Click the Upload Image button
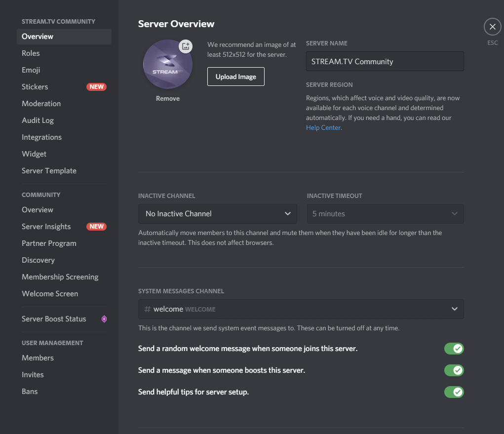This screenshot has height=434, width=504. tap(235, 77)
